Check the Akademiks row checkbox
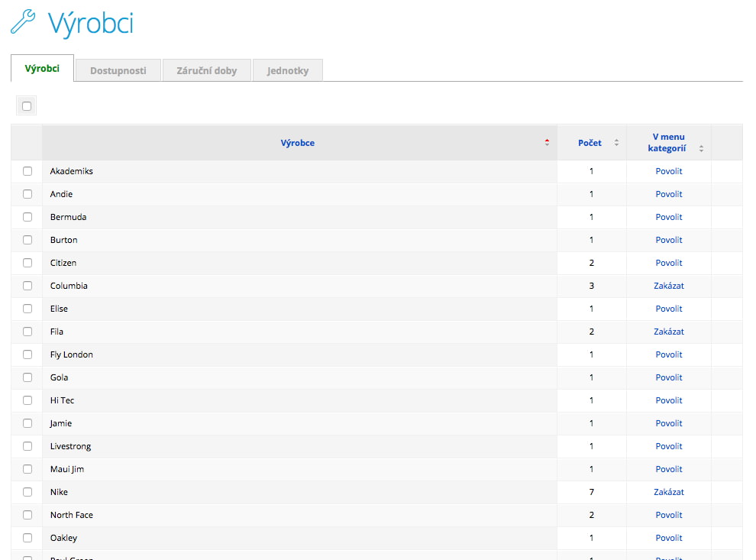 (x=27, y=171)
